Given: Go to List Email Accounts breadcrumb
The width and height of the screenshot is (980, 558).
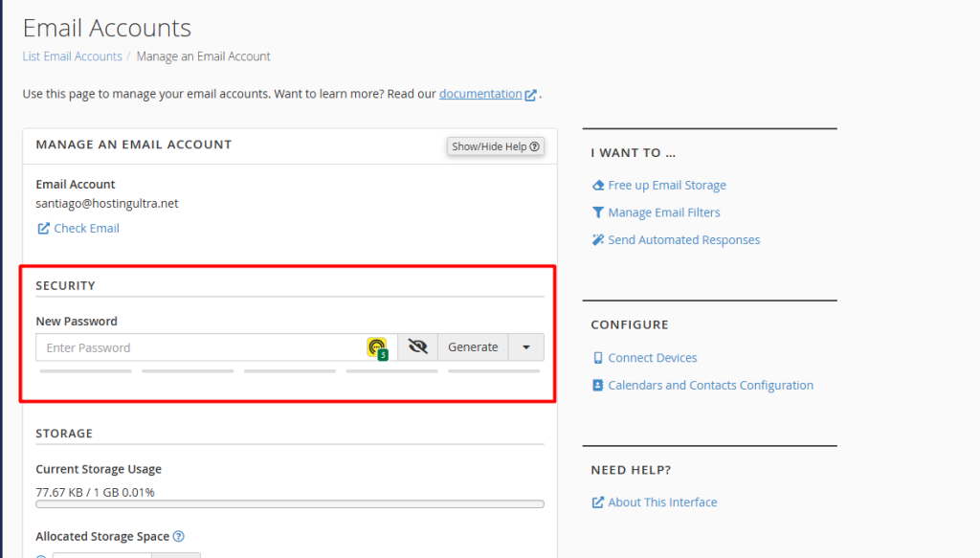Looking at the screenshot, I should (x=72, y=56).
